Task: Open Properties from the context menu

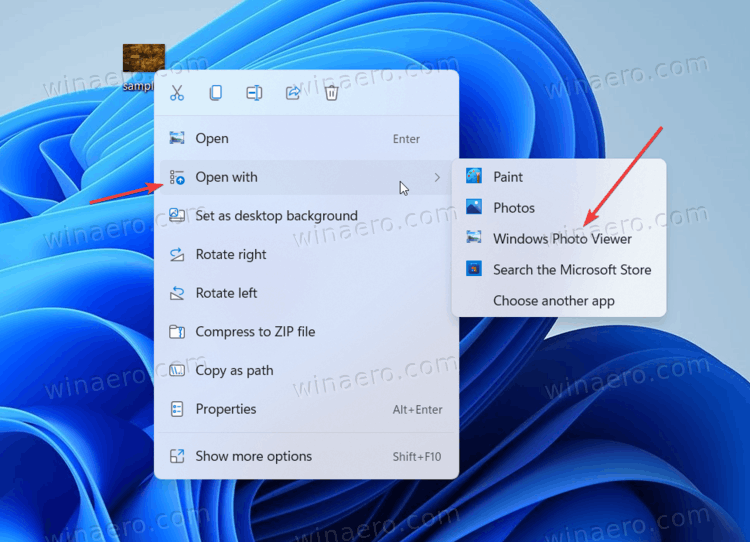Action: coord(307,409)
